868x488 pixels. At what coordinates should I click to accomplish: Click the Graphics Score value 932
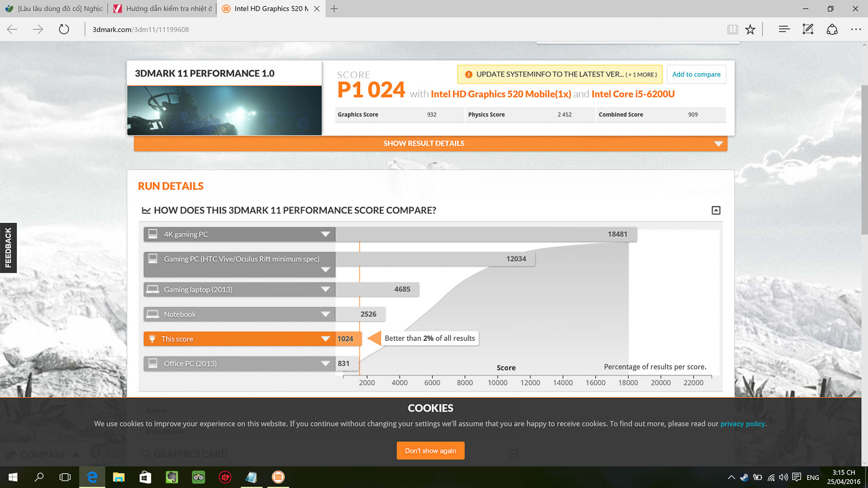[x=432, y=115]
